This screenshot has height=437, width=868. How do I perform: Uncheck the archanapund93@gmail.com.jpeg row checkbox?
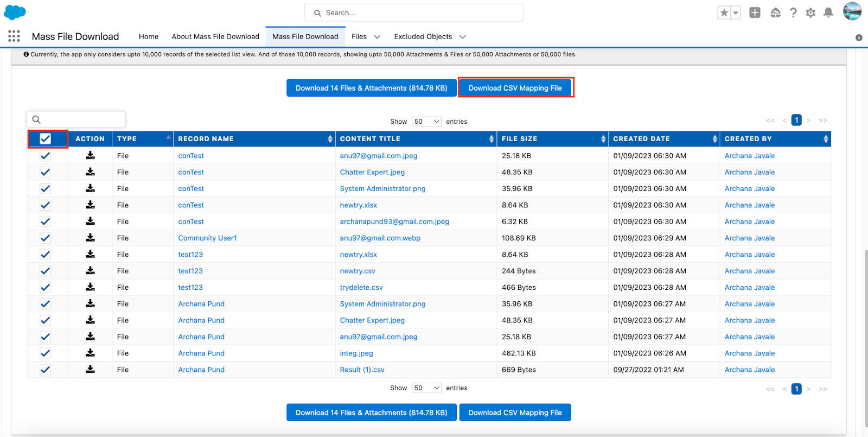[46, 221]
